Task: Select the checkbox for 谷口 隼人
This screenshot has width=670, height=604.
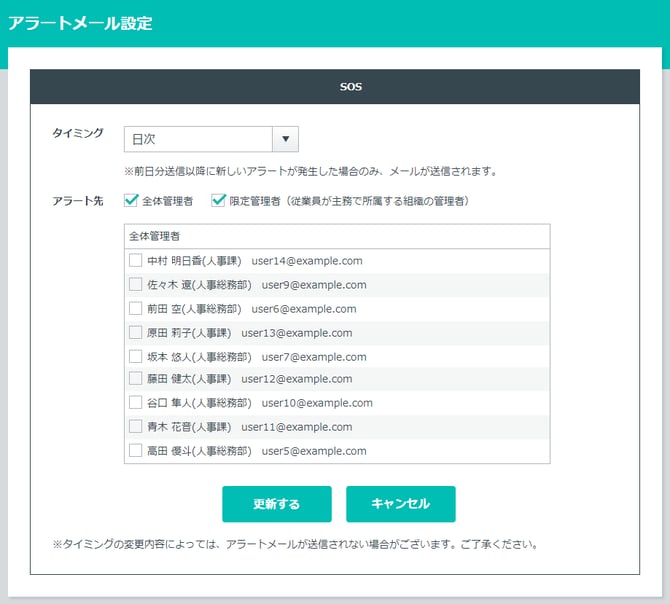Action: (136, 403)
